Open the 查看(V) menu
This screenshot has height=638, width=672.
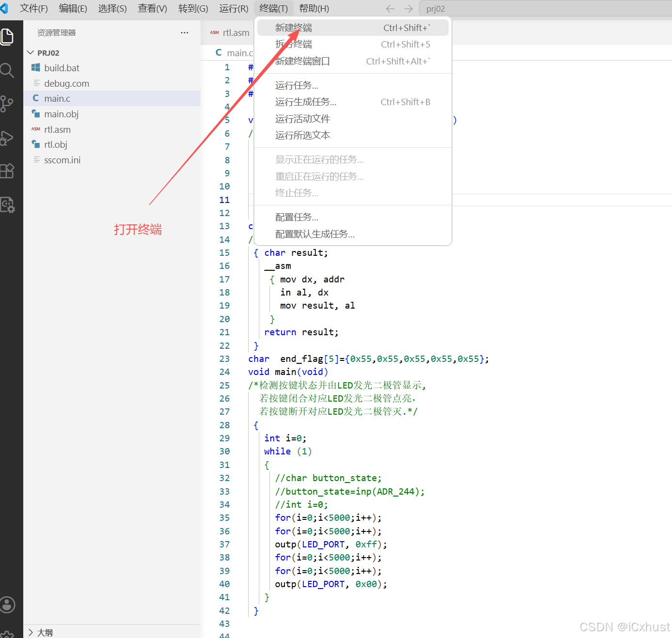pos(153,9)
